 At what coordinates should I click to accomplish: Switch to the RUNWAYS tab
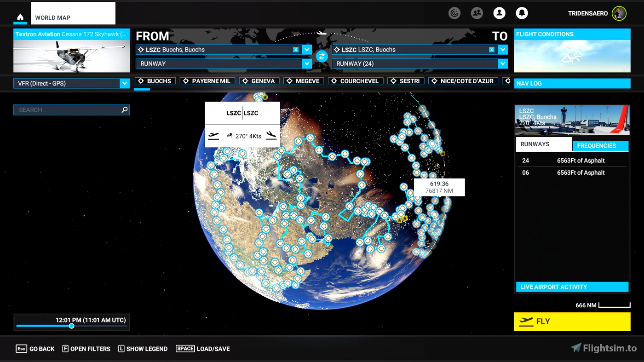tap(544, 144)
